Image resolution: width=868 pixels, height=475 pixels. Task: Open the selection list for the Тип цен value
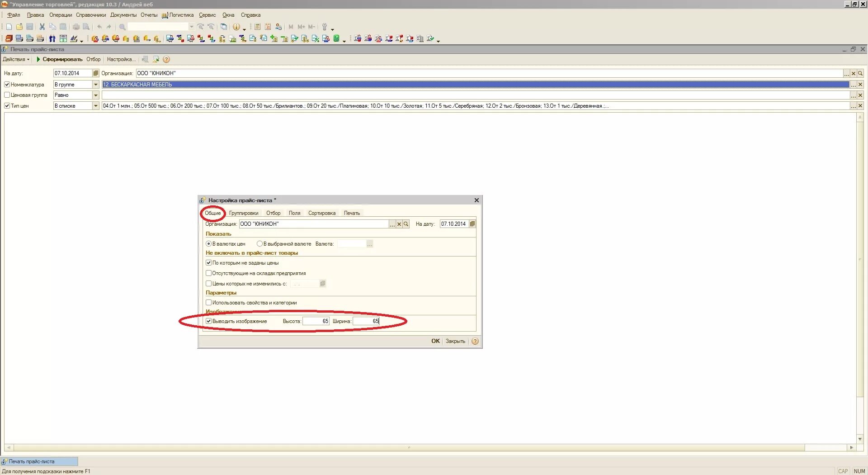(853, 106)
